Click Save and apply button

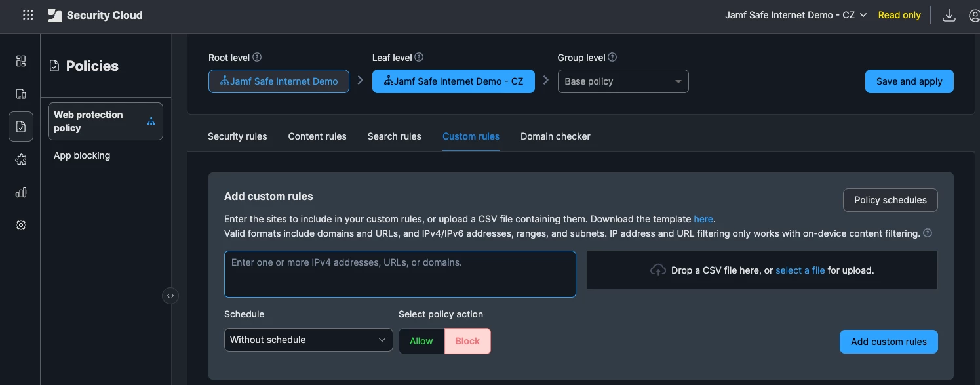pyautogui.click(x=909, y=81)
